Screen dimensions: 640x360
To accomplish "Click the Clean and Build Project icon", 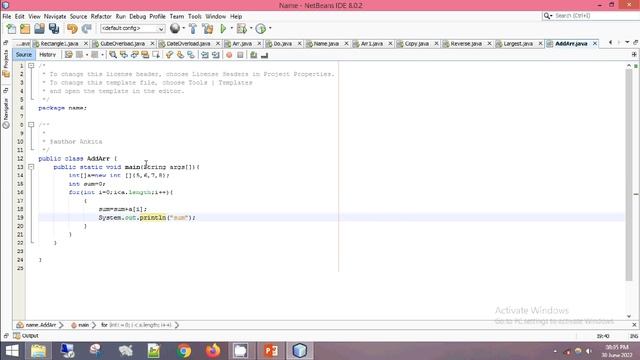I will pyautogui.click(x=208, y=29).
